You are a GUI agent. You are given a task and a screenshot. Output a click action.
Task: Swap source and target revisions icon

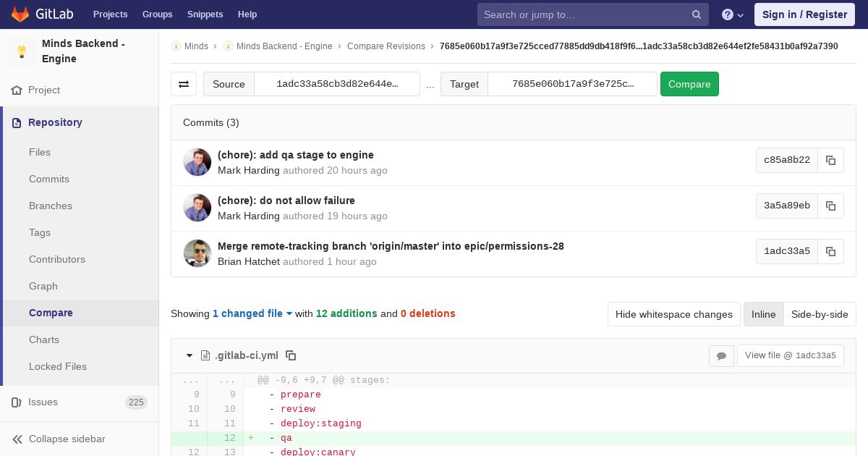(x=184, y=84)
